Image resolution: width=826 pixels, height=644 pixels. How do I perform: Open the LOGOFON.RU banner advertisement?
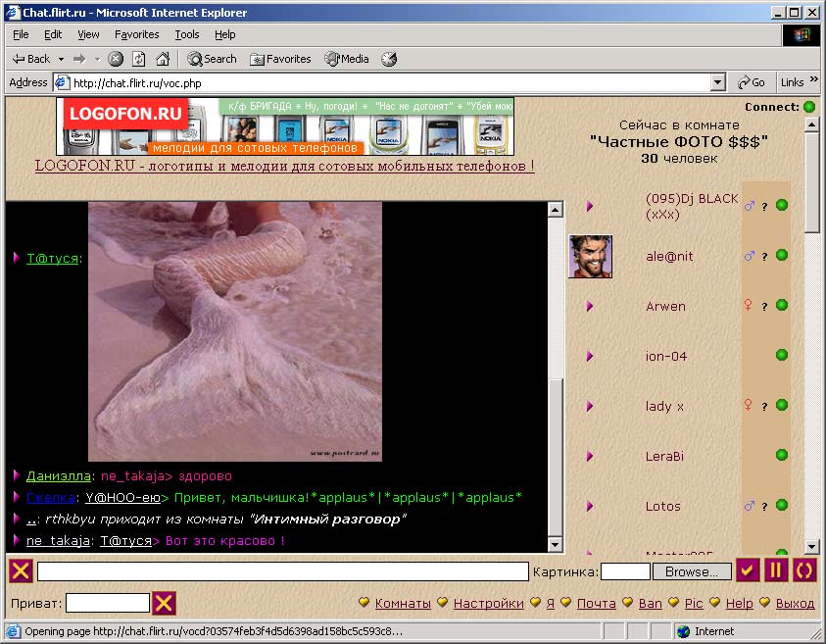pos(285,126)
